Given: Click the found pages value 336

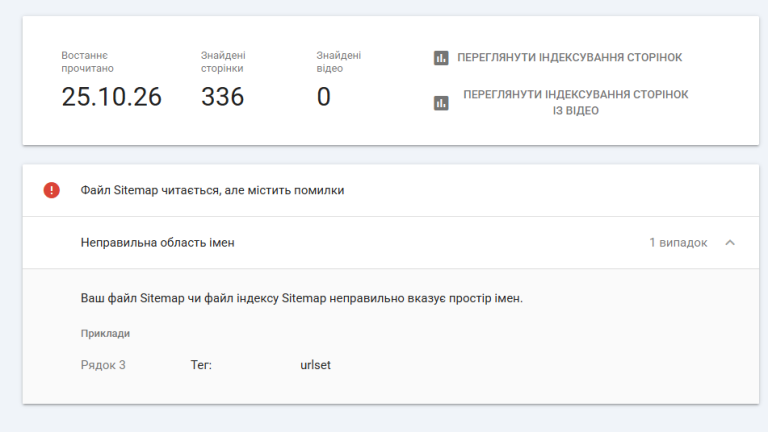Looking at the screenshot, I should coord(222,96).
